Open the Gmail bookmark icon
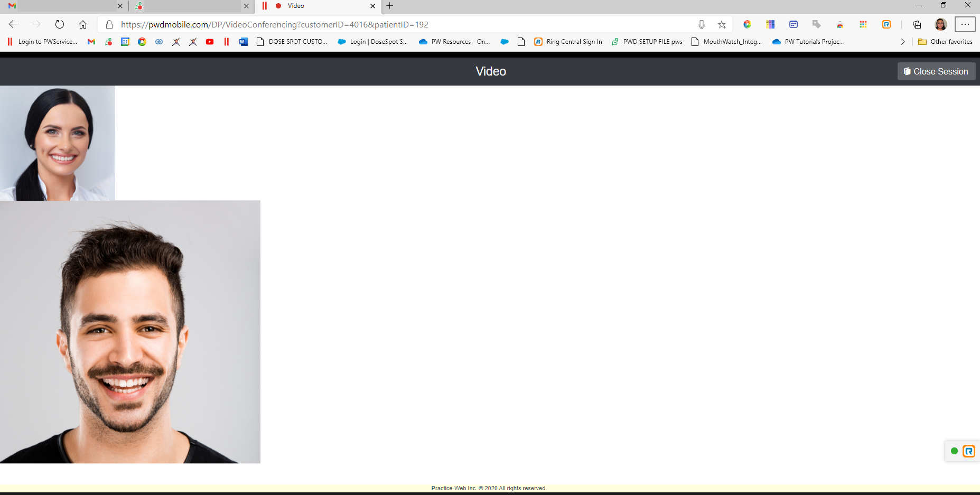The image size is (980, 495). (91, 42)
